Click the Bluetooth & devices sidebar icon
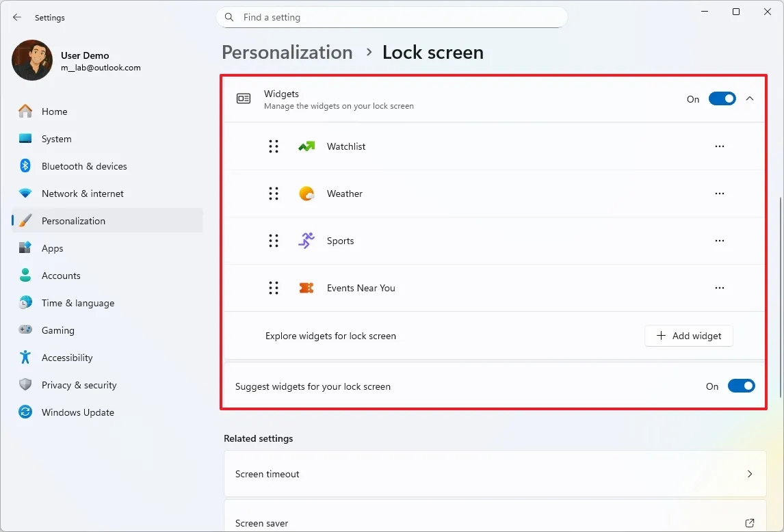This screenshot has height=532, width=784. pyautogui.click(x=25, y=165)
